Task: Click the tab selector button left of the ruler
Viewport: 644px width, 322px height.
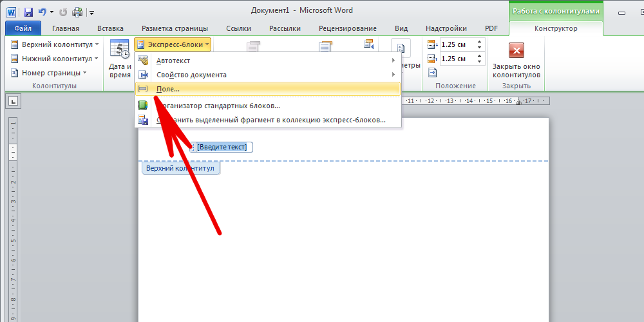Action: tap(13, 101)
